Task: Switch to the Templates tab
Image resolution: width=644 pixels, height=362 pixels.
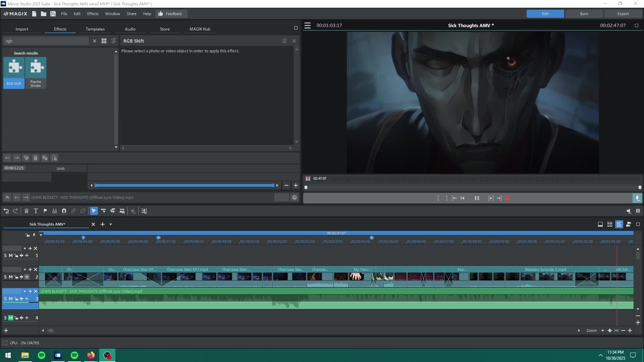Action: coord(95,29)
